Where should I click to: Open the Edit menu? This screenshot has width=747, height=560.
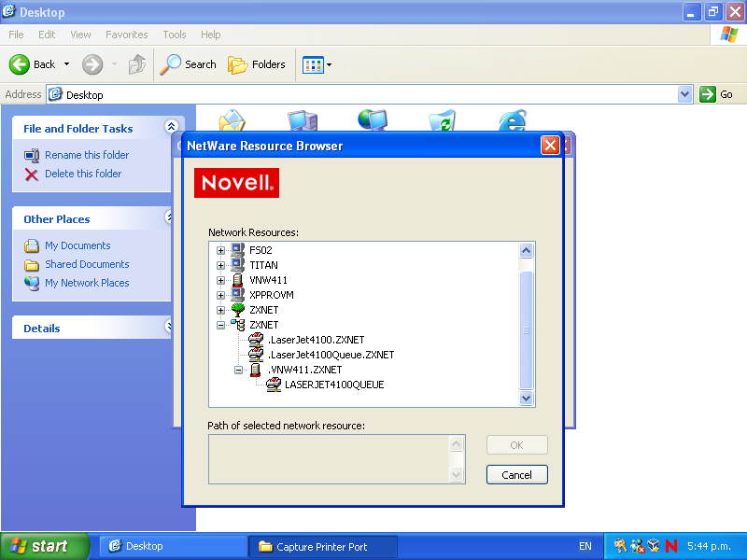tap(47, 35)
